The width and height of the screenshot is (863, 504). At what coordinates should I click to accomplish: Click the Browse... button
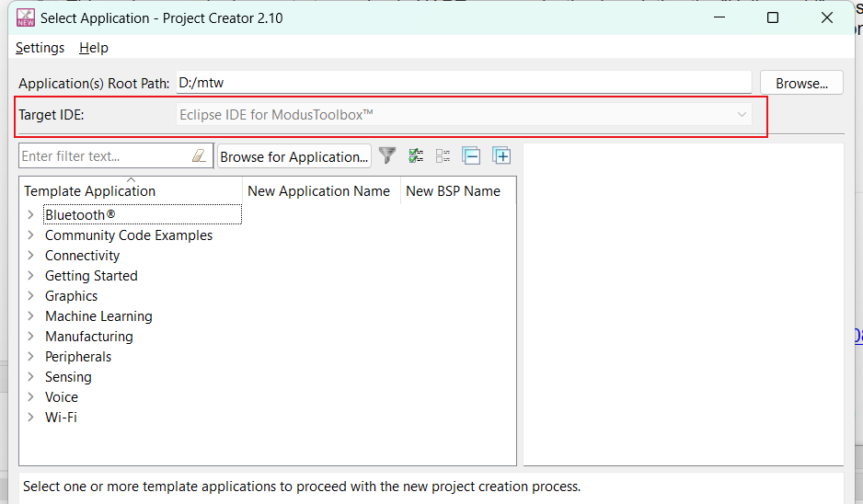[801, 83]
